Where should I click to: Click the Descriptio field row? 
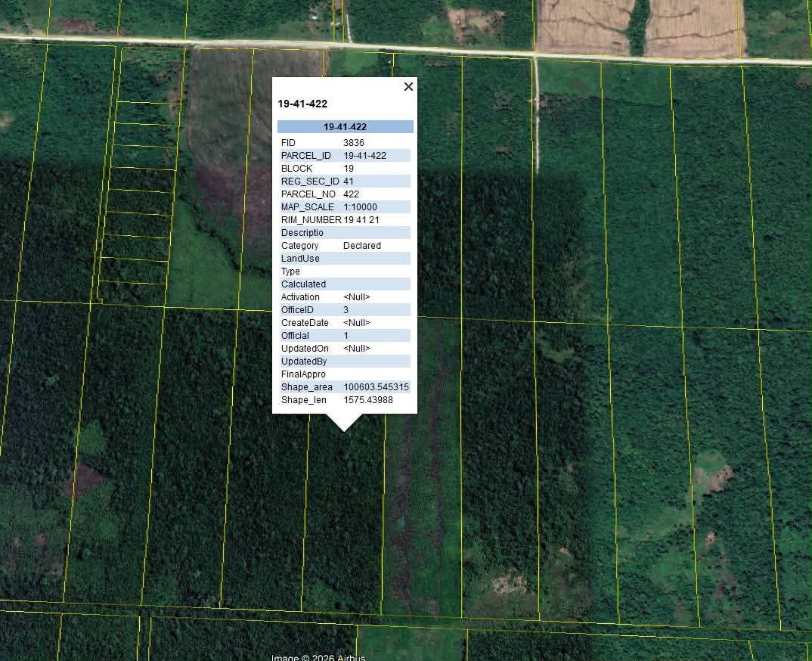click(345, 233)
